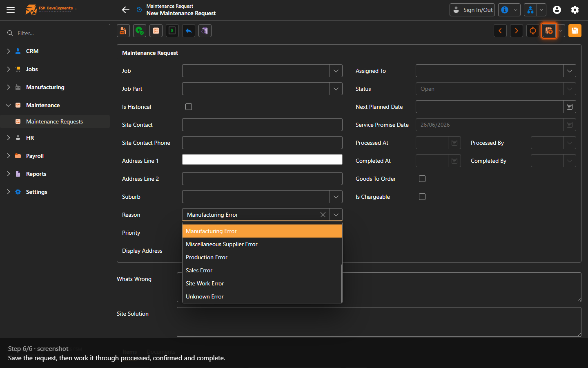The image size is (588, 368).
Task: Expand the Jobs tree node
Action: (x=8, y=69)
